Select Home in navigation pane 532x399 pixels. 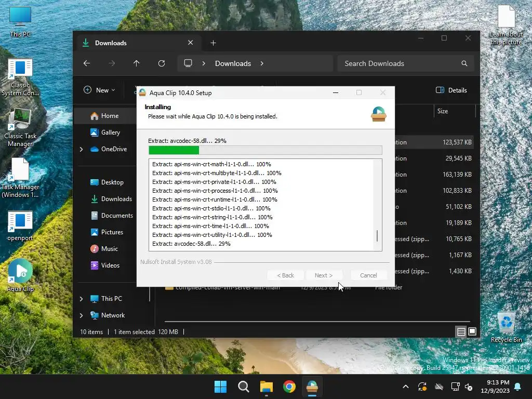[x=105, y=116]
